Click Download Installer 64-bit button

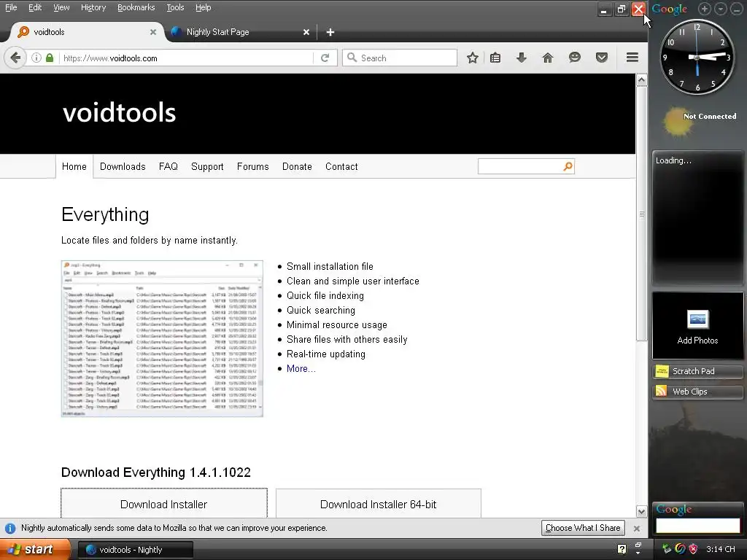[x=379, y=504]
